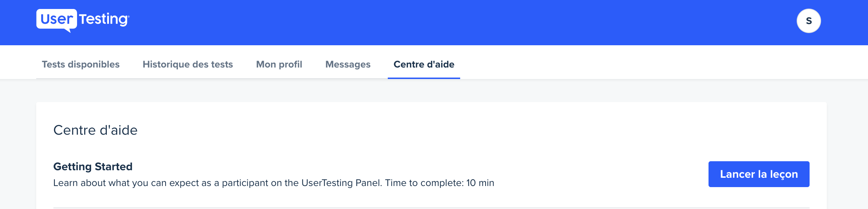Go to the Mon profil tab

pos(279,64)
